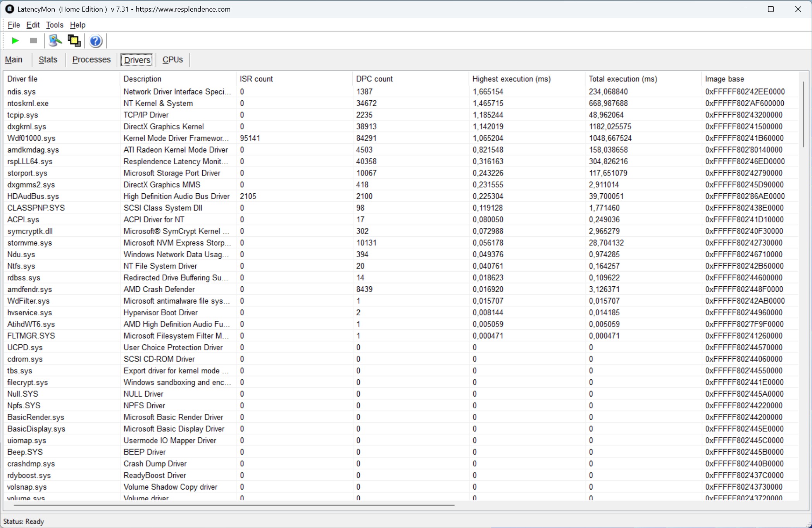Click the LatencyMon title bar app icon
The width and height of the screenshot is (812, 528).
coord(9,9)
